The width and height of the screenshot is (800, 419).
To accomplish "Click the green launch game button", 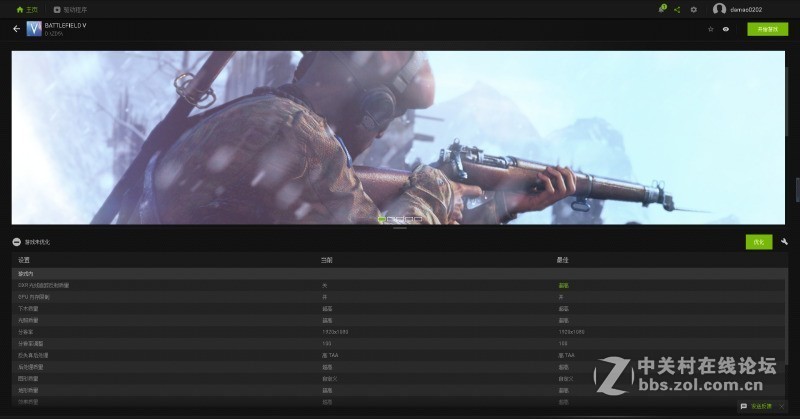I will click(767, 29).
